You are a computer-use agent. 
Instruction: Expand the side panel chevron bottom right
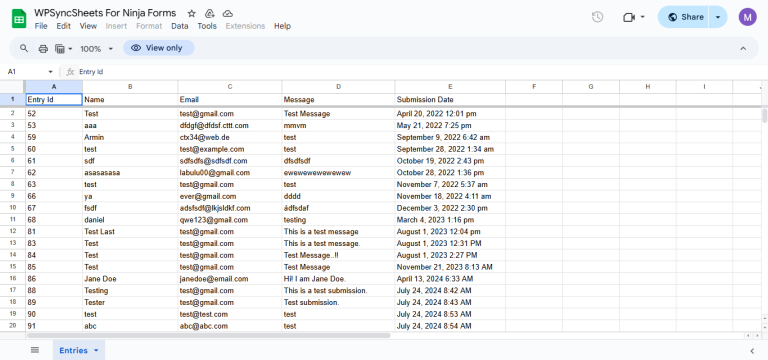click(x=752, y=350)
